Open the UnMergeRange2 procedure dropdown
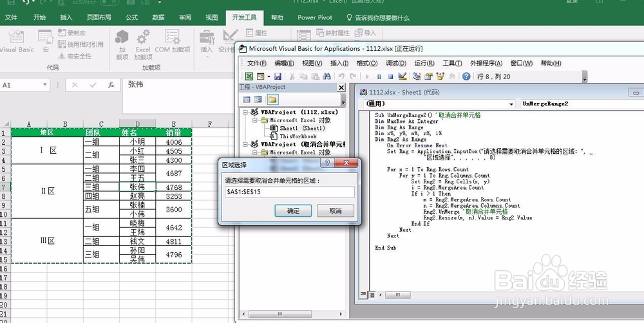Viewport: 644px width, 323px height. 582,104
